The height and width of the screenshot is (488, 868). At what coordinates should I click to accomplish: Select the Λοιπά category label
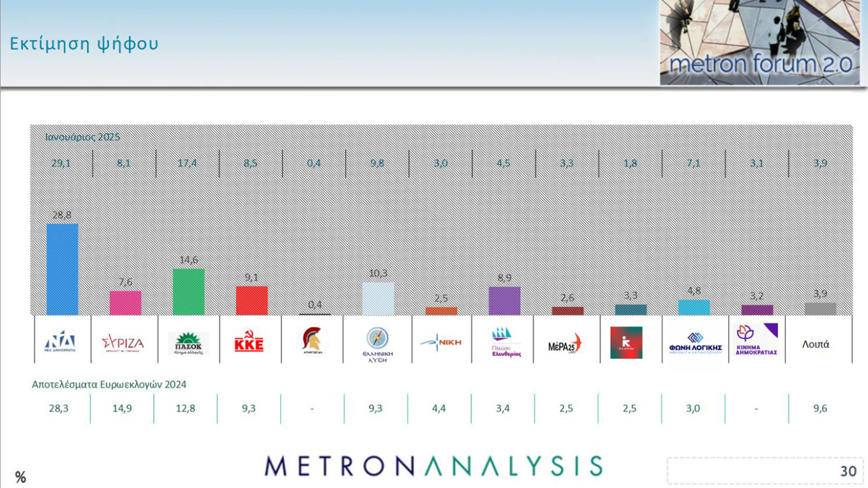point(816,344)
